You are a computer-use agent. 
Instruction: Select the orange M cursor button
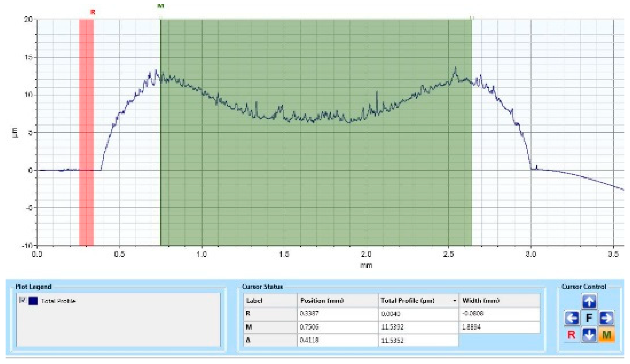pyautogui.click(x=607, y=335)
